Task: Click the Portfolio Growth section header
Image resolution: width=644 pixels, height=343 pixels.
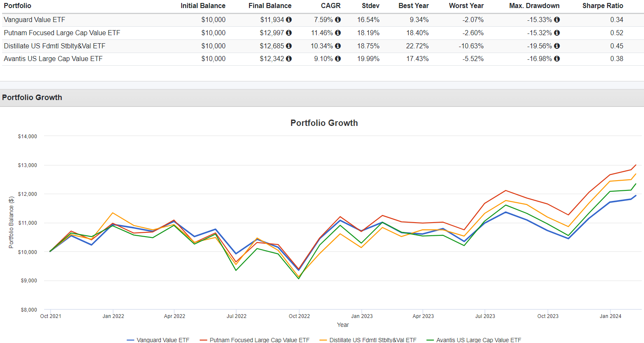Action: [32, 98]
